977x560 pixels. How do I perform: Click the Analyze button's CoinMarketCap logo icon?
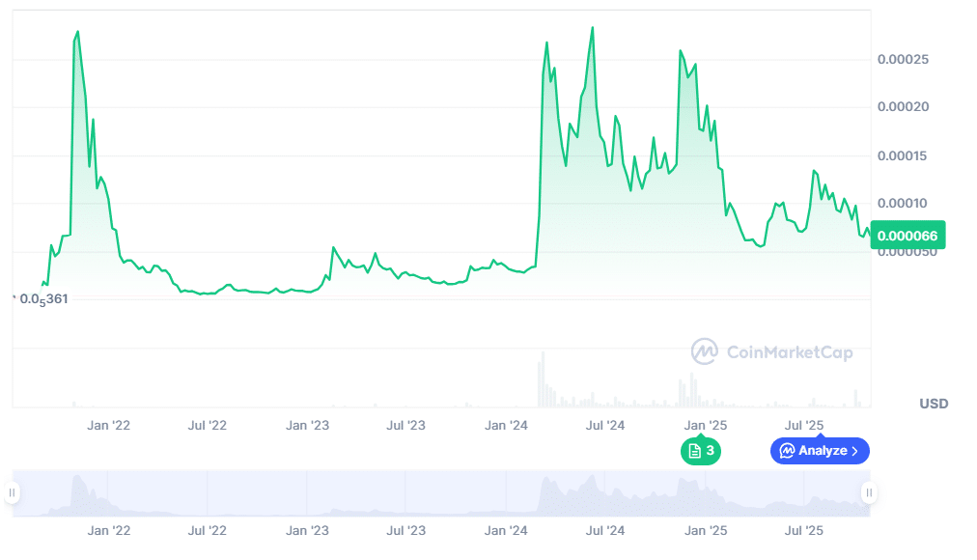[787, 451]
